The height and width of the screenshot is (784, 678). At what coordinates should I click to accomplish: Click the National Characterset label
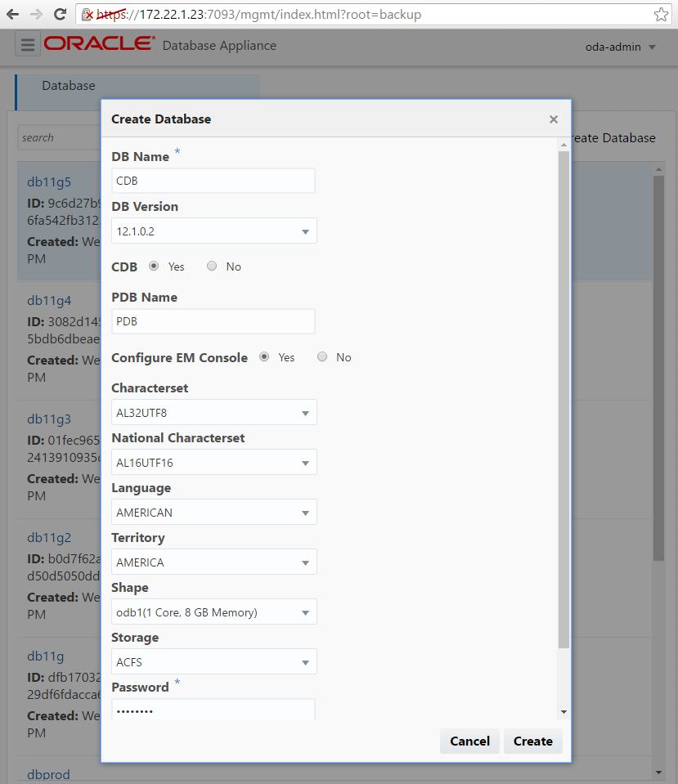178,438
